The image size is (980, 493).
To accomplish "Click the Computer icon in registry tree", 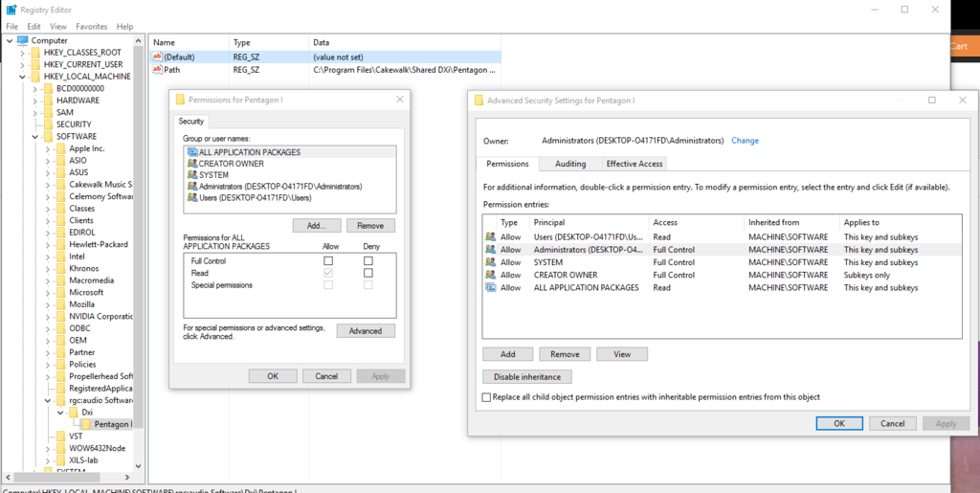I will [23, 41].
